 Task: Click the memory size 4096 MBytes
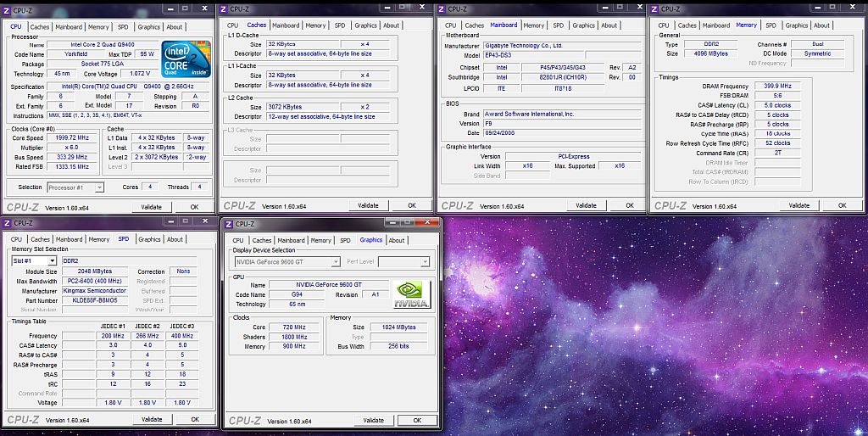pos(711,53)
